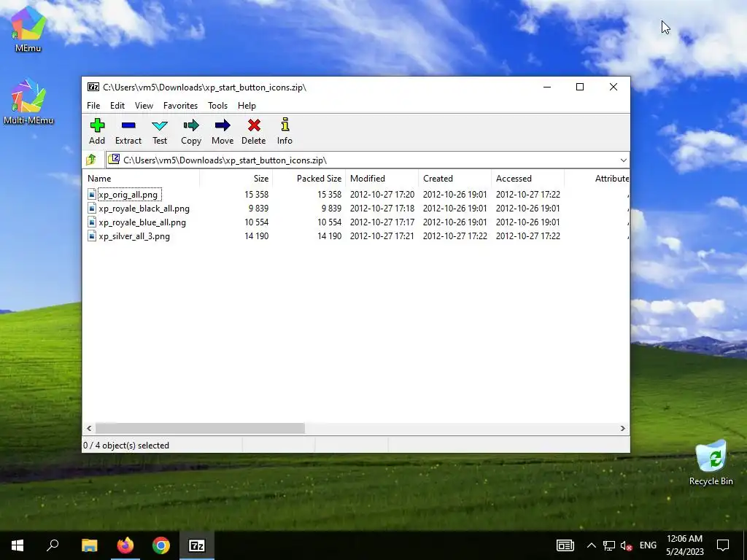Open the News and interests taskbar icon
Image resolution: width=747 pixels, height=560 pixels.
(565, 545)
